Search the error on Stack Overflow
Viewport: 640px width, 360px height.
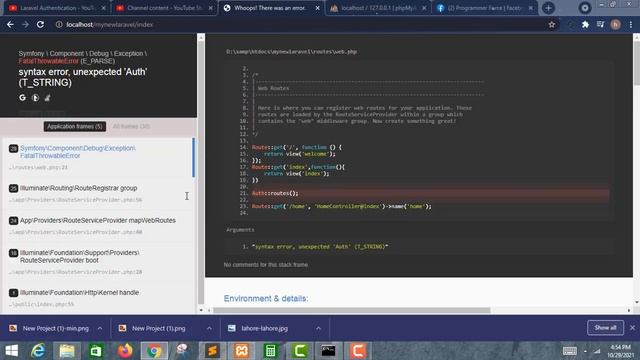[x=47, y=98]
